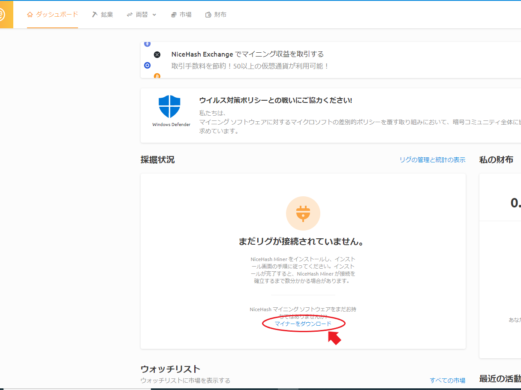Open the リグの管理と統計の表示 link
The image size is (521, 390).
click(x=432, y=160)
